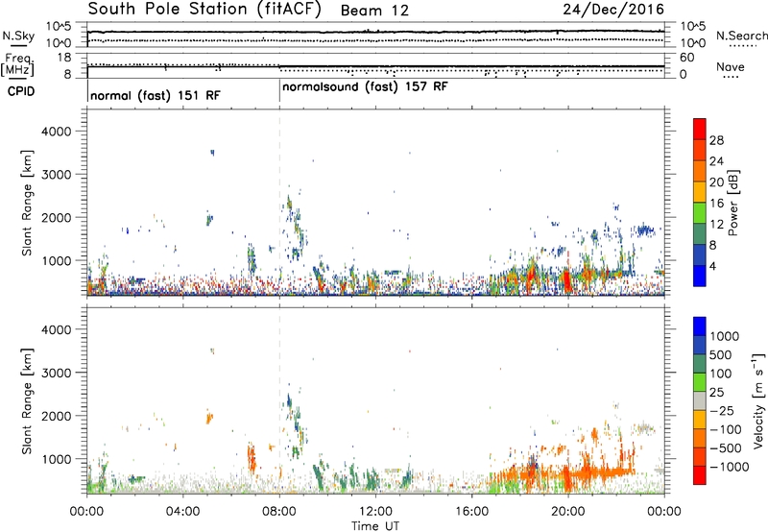The width and height of the screenshot is (768, 532).
Task: Click the blue top of Velocity colorbar
Action: (700, 326)
